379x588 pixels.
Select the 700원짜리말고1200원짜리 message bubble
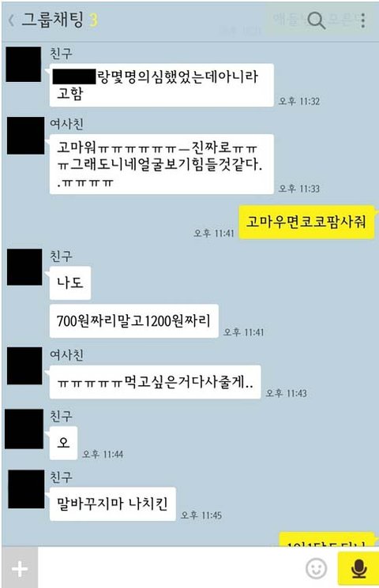coord(133,321)
